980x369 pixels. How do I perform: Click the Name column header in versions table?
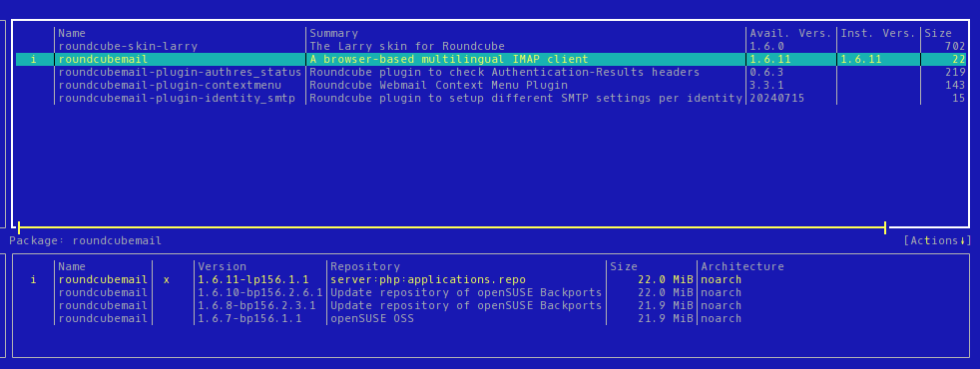point(72,266)
